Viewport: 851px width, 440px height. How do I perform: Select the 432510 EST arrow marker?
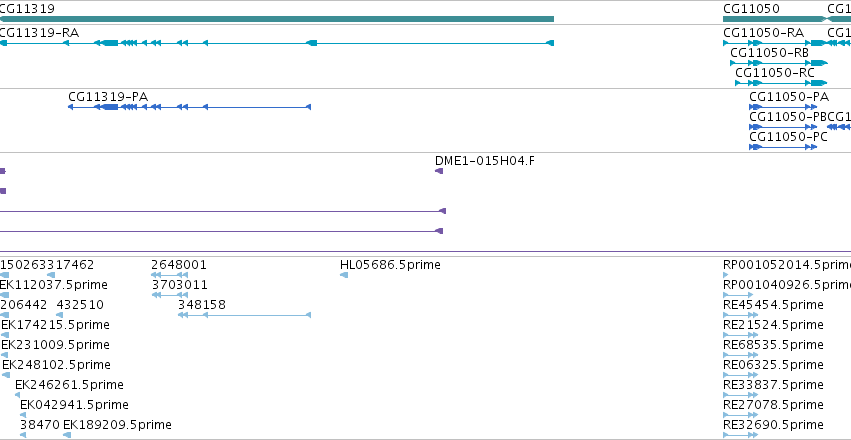[60, 315]
